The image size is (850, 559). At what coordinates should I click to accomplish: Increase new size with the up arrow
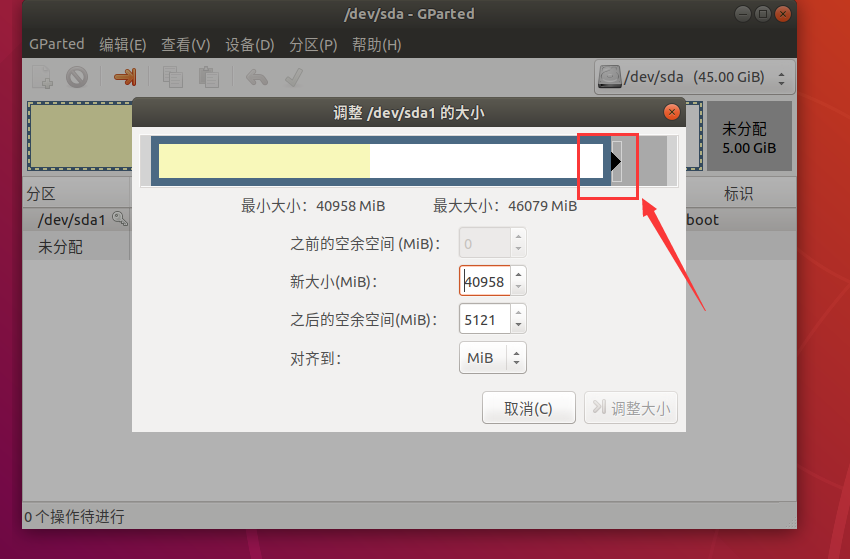point(518,275)
